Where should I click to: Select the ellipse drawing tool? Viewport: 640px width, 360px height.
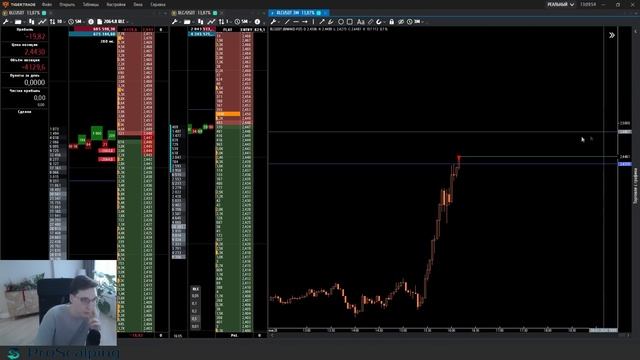(341, 22)
